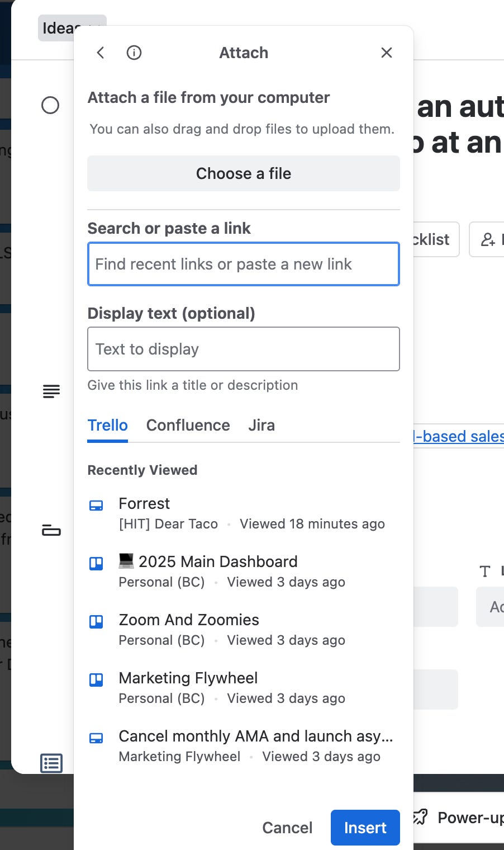Select Cancel monthly AMA card entry
The image size is (504, 850).
244,746
